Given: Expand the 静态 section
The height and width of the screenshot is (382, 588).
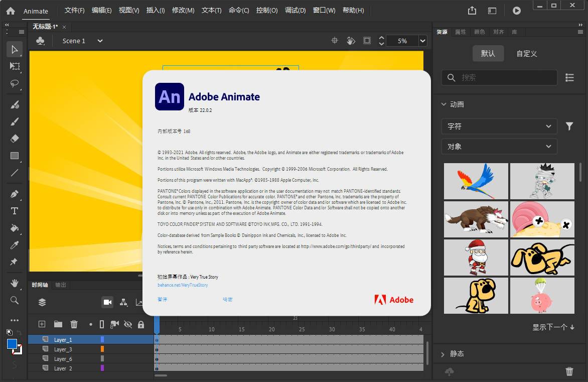Looking at the screenshot, I should click(x=443, y=354).
